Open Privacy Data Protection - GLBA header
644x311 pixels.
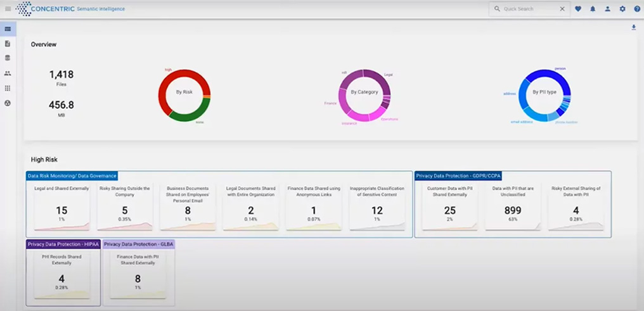139,244
